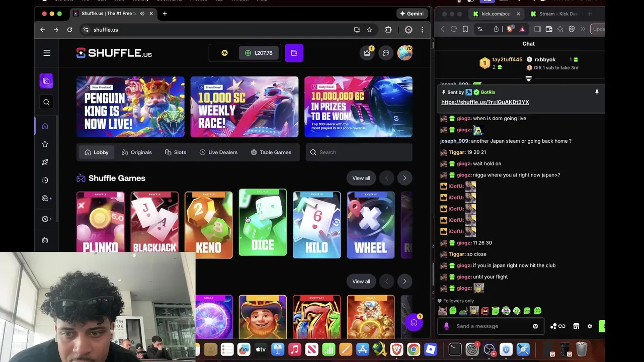Open the Penguin King promo banner
The height and width of the screenshot is (362, 644).
[130, 107]
